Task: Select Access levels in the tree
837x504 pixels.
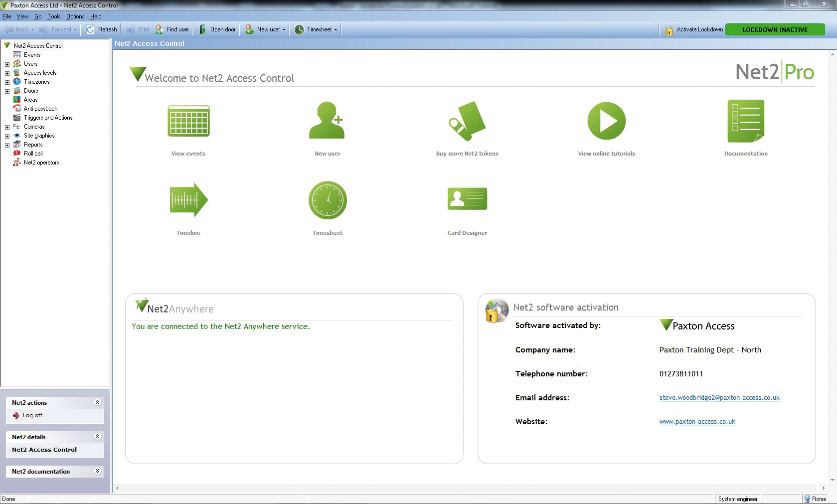Action: [40, 73]
